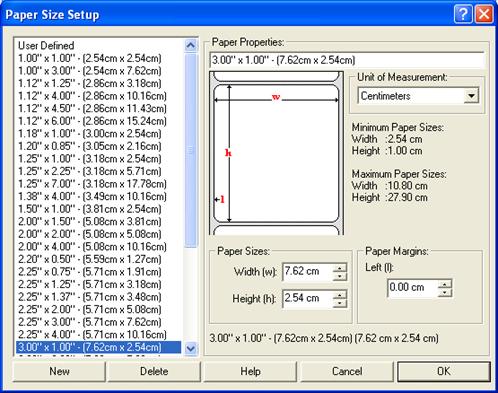
Task: Click the Delete button
Action: pos(154,371)
